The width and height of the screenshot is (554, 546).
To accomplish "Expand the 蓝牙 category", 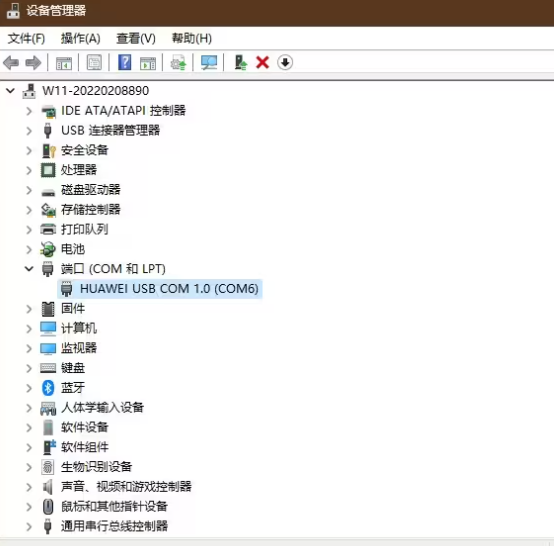I will (29, 388).
